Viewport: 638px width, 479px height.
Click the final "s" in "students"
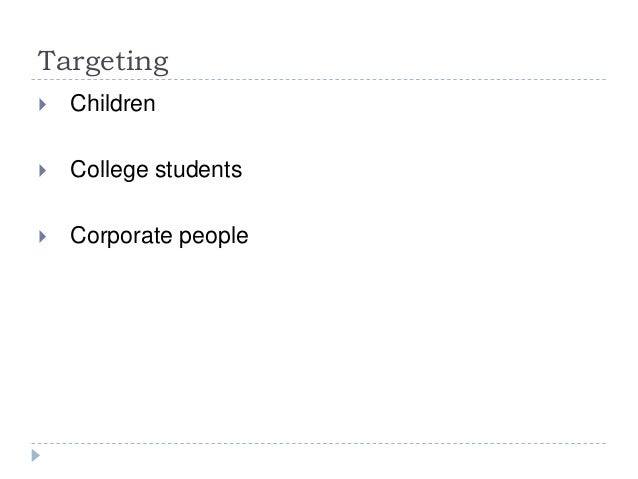coord(236,171)
